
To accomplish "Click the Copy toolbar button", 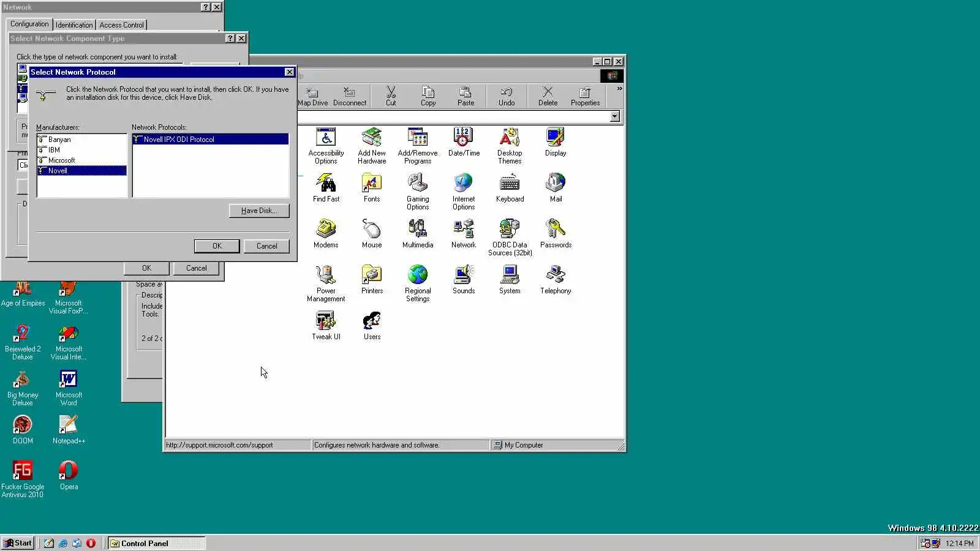I will click(428, 96).
